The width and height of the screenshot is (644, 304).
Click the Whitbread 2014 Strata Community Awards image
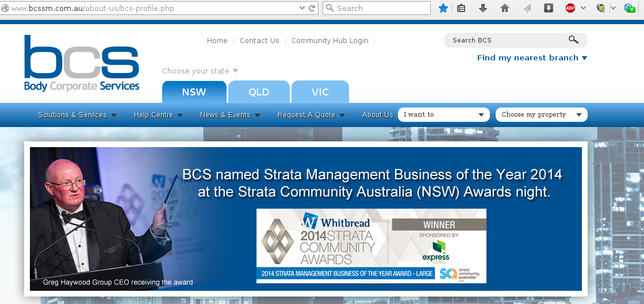(x=371, y=246)
